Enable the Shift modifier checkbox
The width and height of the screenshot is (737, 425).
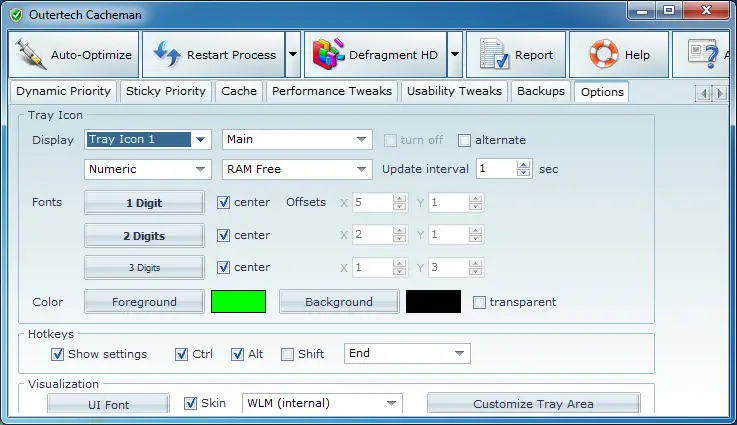coord(287,354)
